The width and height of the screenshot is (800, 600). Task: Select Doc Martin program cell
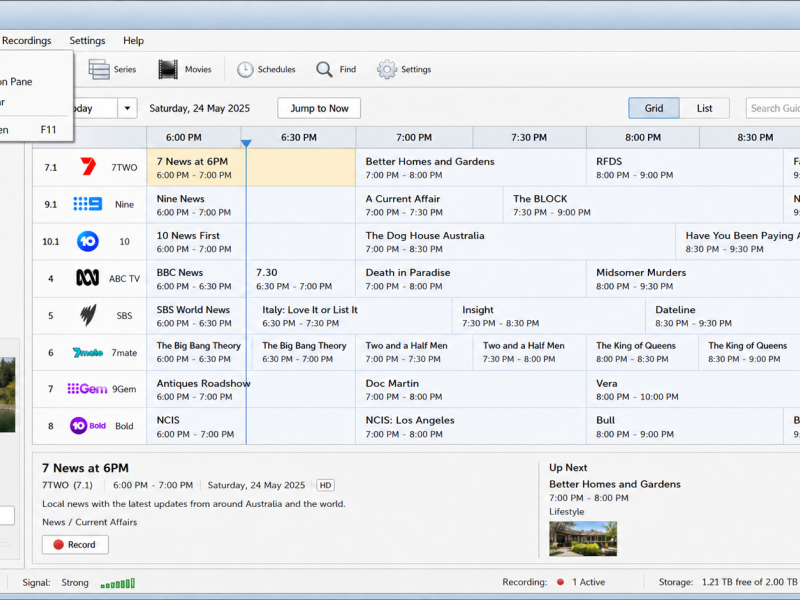click(471, 389)
